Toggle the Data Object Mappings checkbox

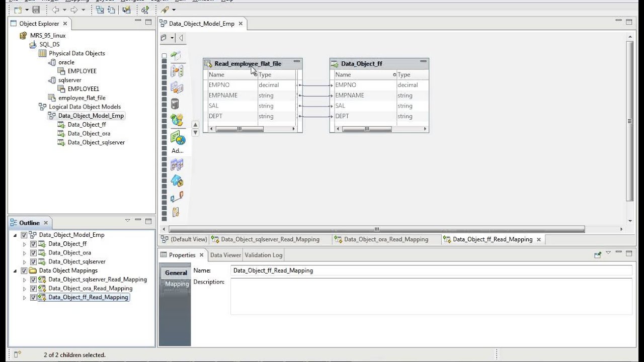coord(24,270)
